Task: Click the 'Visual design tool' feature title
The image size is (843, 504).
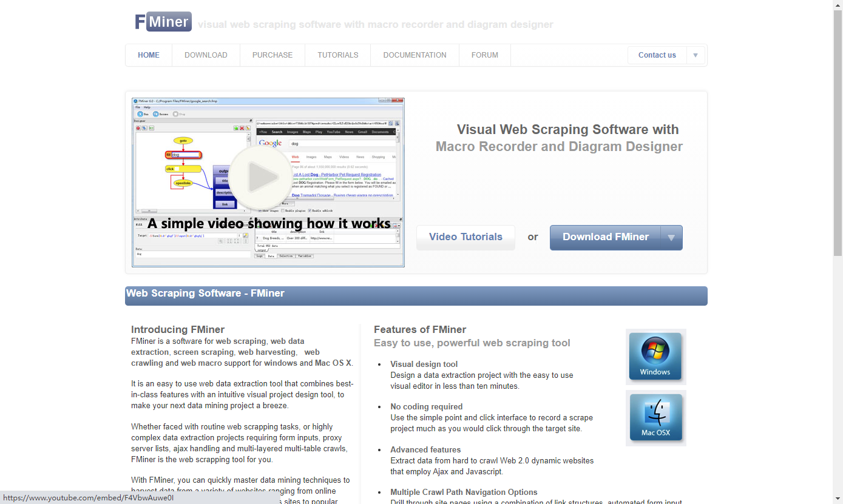Action: click(x=424, y=365)
